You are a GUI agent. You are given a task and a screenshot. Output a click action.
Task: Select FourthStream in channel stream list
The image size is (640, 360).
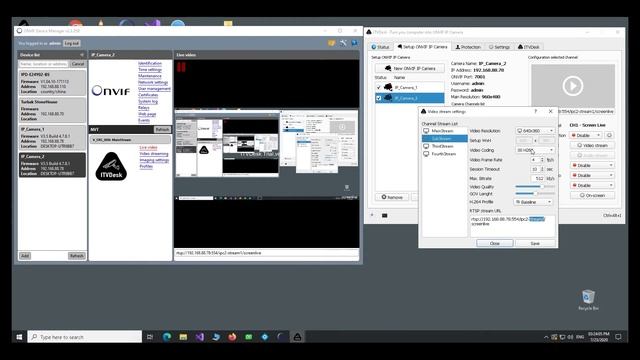click(443, 154)
